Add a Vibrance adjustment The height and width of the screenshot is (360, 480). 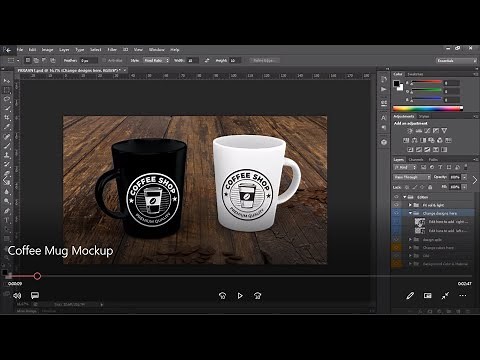point(444,131)
